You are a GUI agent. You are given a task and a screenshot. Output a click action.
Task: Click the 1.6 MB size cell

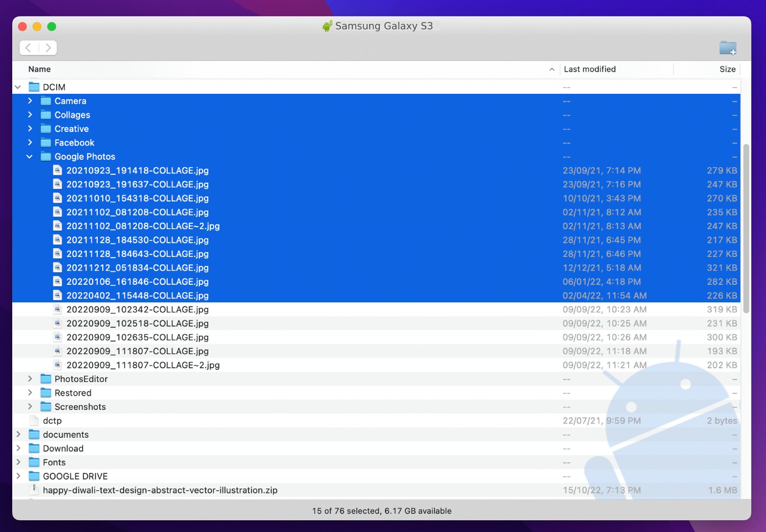pos(722,490)
